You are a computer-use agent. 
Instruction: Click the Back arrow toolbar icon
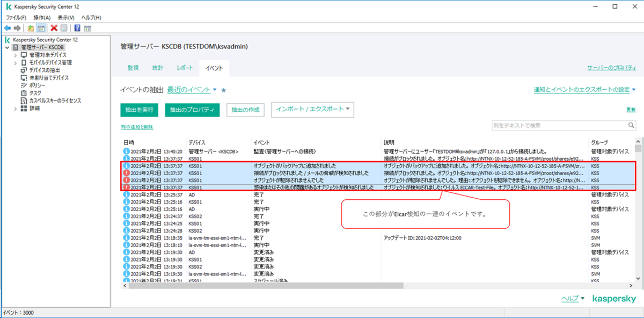[x=7, y=28]
